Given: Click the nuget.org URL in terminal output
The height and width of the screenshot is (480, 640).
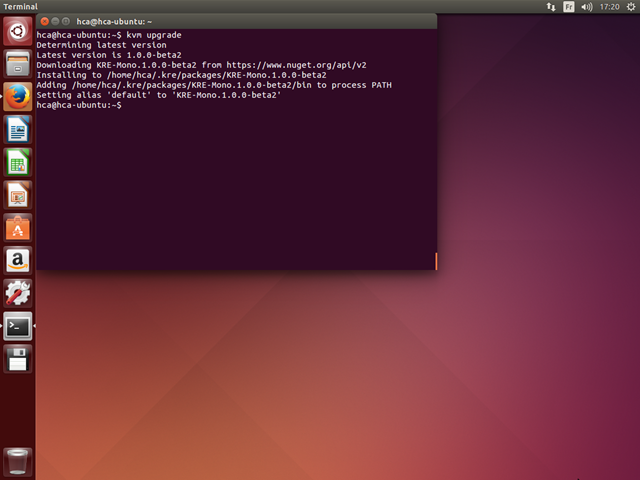Looking at the screenshot, I should point(296,65).
